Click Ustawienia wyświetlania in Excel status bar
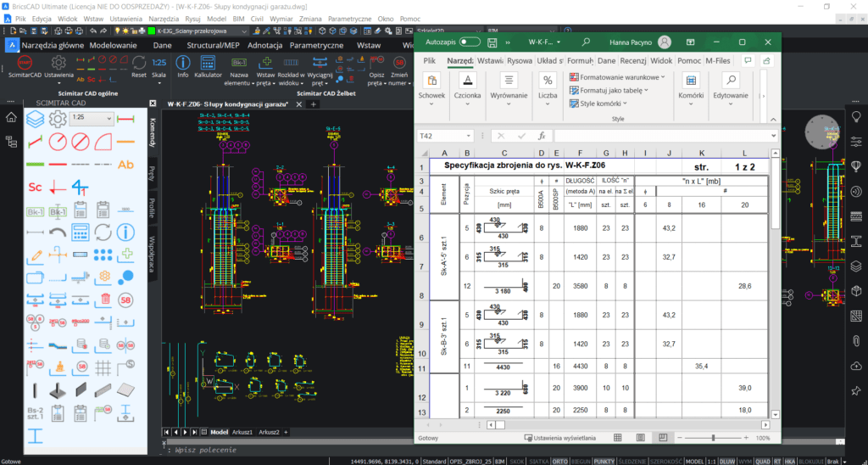Screen dimensions: 868x465 click(559, 438)
